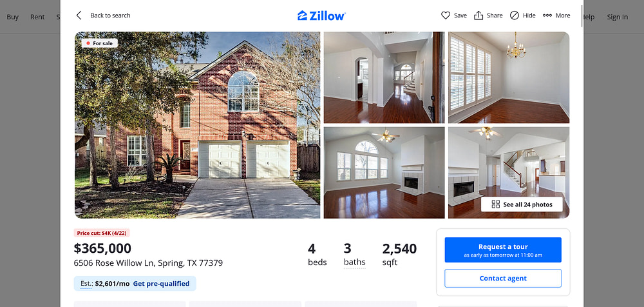Click the photo grid icon
Viewport: 644px width, 307px height.
pos(496,204)
